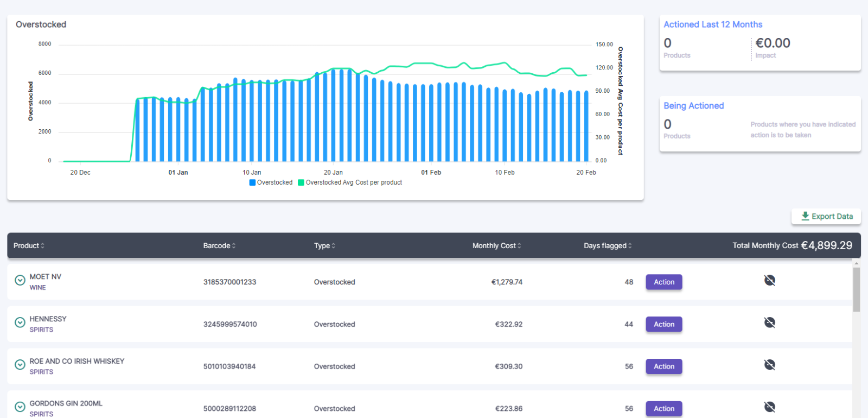This screenshot has width=868, height=418.
Task: Expand ROE AND CO IRISH WHISKEY details
Action: click(x=20, y=365)
